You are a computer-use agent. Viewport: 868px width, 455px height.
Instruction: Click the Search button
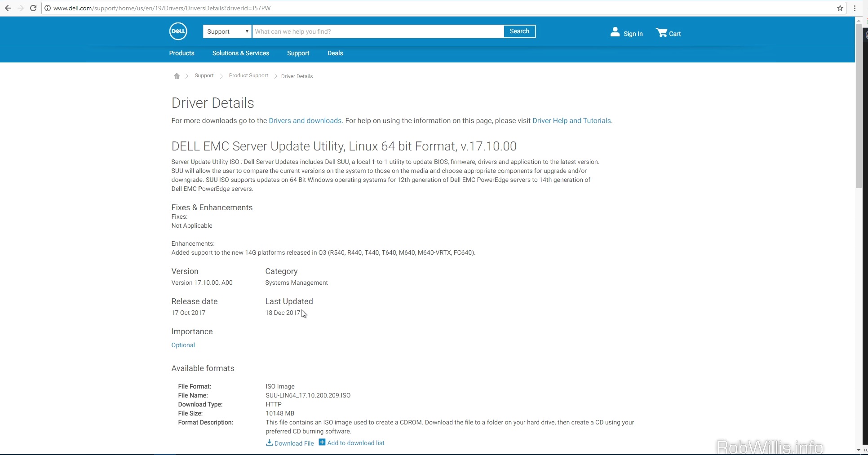coord(519,31)
